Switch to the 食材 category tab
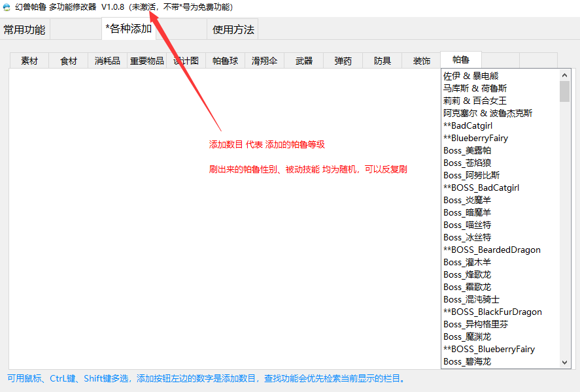The width and height of the screenshot is (580, 392). pyautogui.click(x=69, y=61)
